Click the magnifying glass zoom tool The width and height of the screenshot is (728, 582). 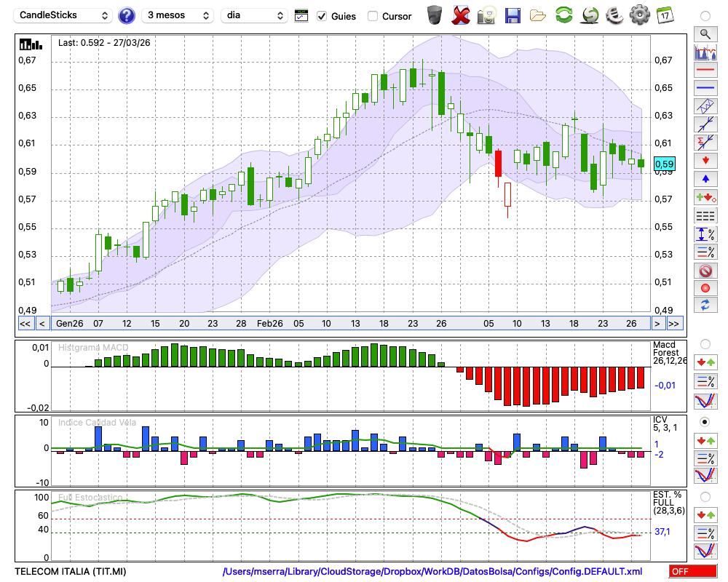(705, 33)
